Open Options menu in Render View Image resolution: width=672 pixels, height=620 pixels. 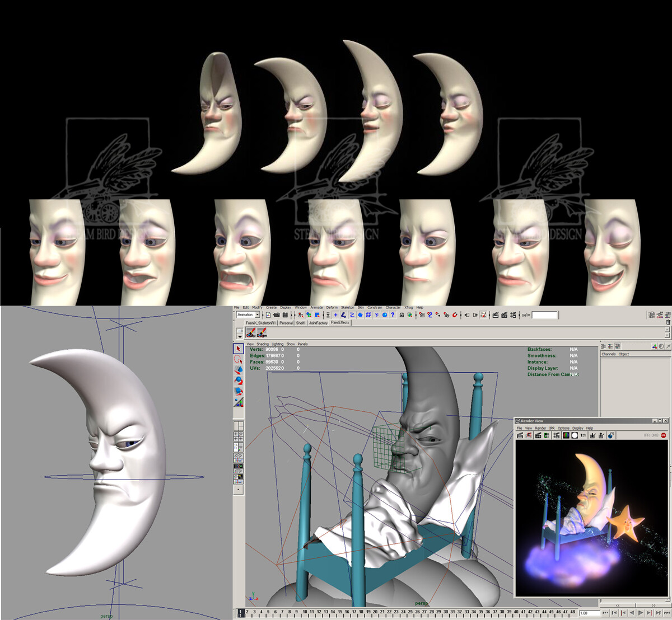(x=563, y=428)
